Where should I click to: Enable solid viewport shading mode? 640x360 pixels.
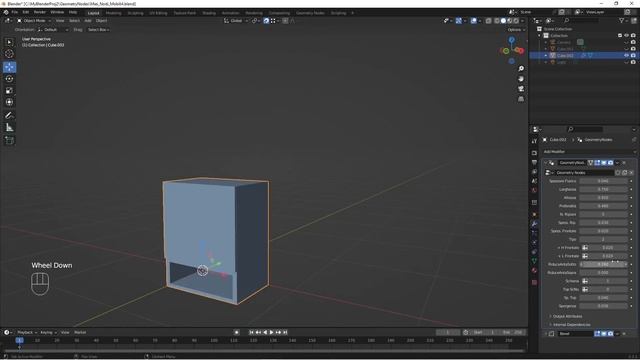pos(503,21)
